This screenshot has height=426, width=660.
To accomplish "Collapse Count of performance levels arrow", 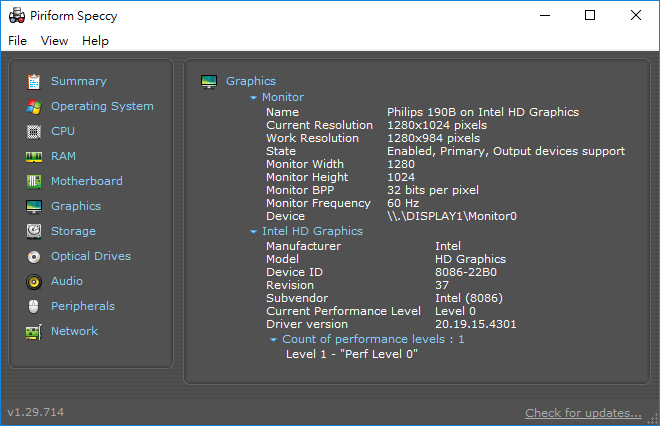I will coord(273,340).
